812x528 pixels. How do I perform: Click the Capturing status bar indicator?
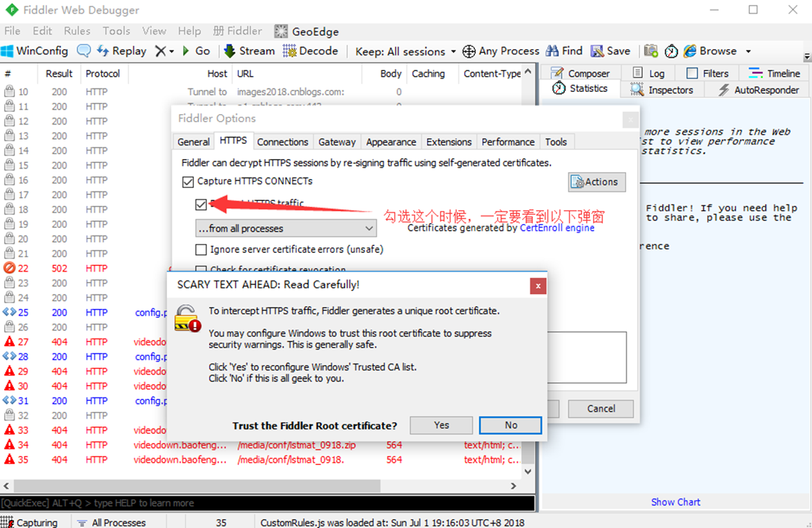click(x=30, y=522)
